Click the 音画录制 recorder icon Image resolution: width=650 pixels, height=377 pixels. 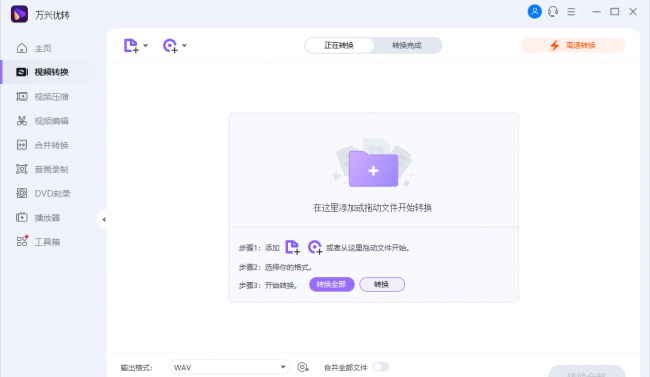[x=22, y=169]
